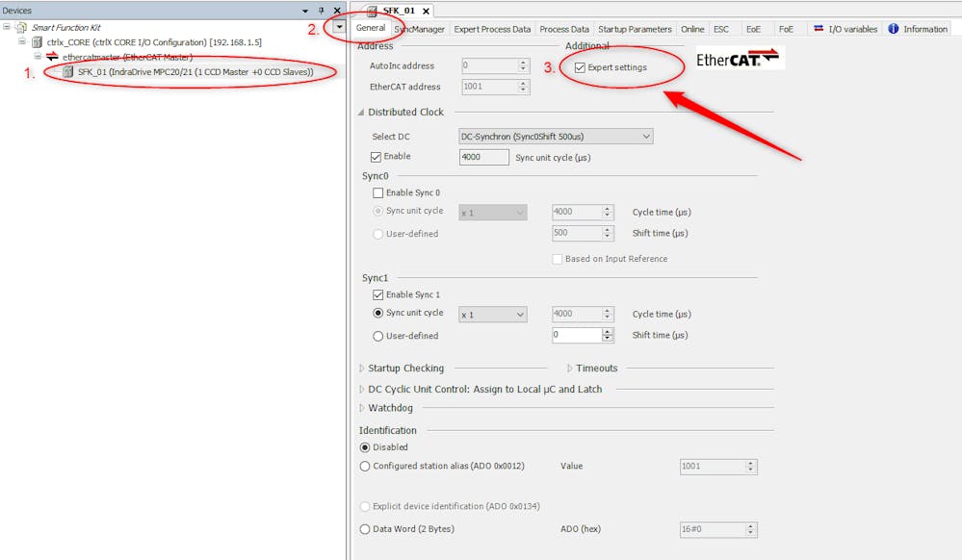The image size is (962, 560).
Task: Collapse the ctrlx_CORE tree branch
Action: point(22,41)
